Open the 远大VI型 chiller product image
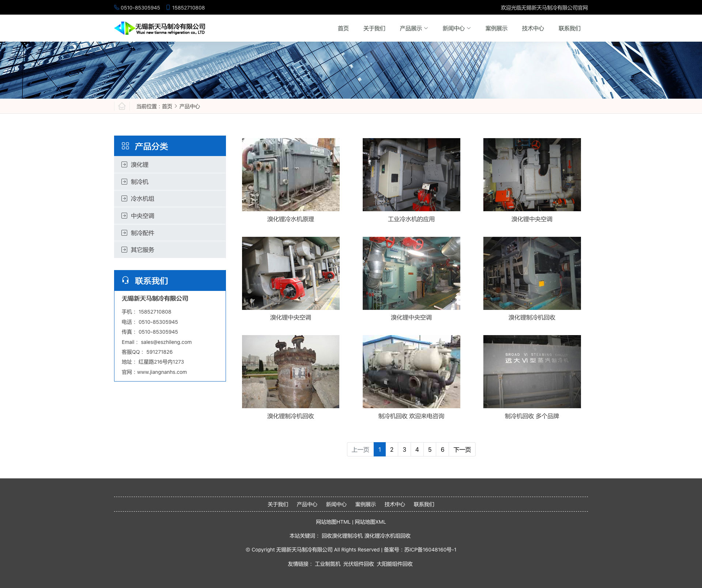The height and width of the screenshot is (588, 702). 532,372
